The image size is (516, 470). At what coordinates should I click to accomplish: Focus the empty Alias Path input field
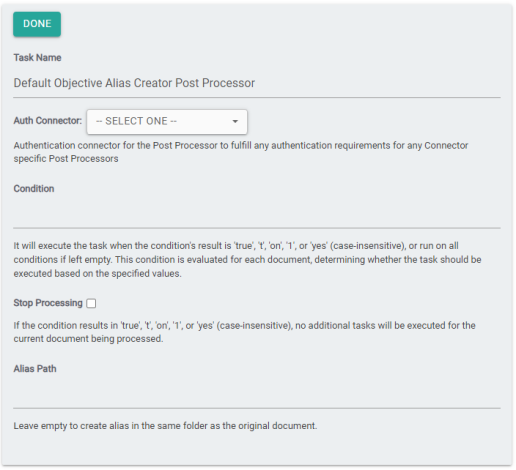coord(257,393)
